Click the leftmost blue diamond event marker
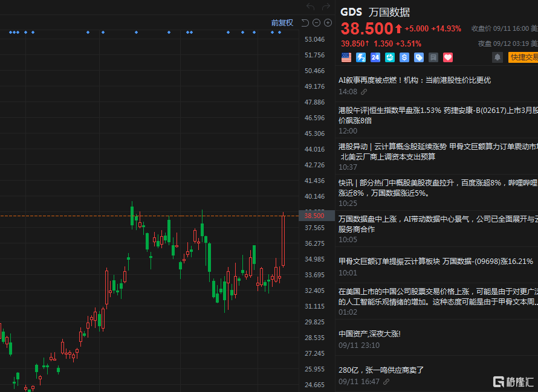The image size is (538, 392). 11,32
